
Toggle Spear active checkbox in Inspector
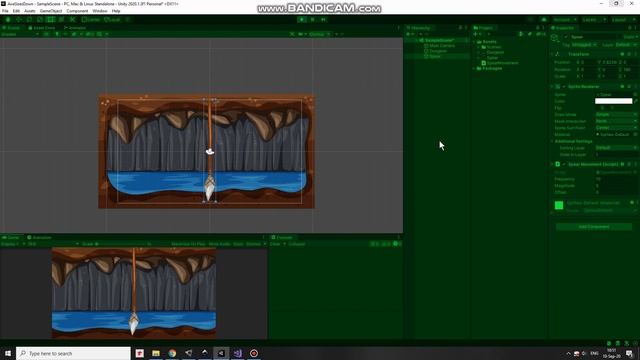(x=567, y=37)
